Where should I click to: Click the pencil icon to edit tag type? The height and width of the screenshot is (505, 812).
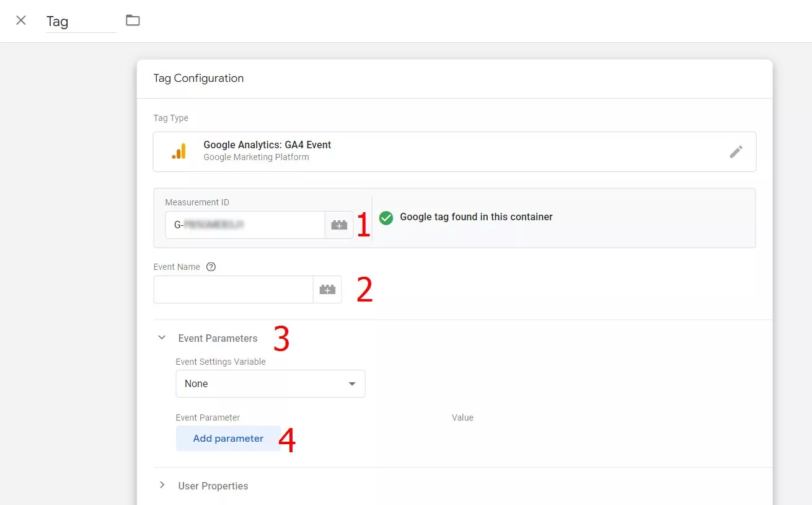pos(736,151)
